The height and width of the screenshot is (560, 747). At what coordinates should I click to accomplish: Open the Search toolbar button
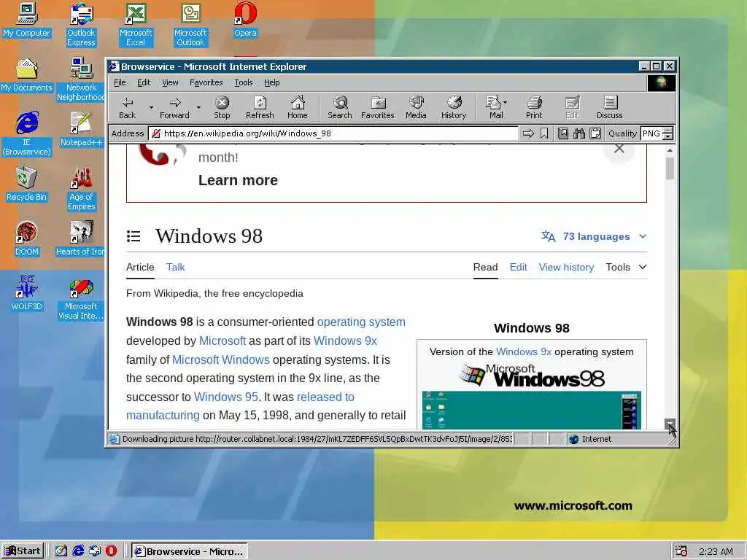point(340,108)
